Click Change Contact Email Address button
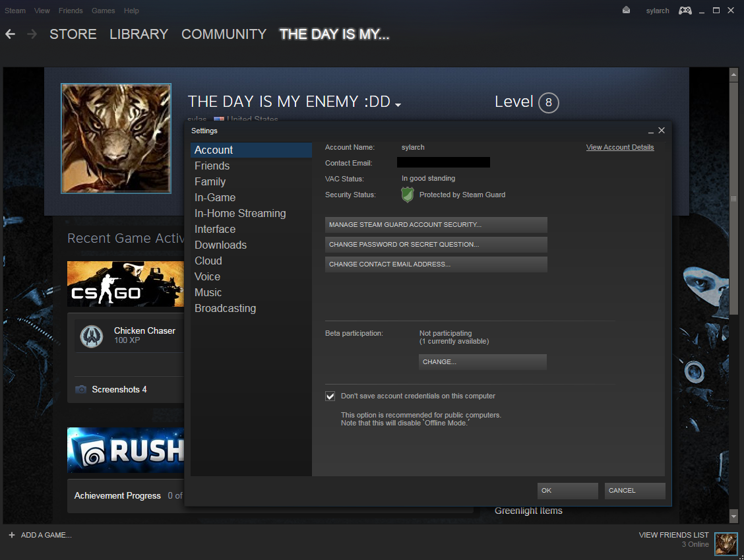The width and height of the screenshot is (744, 560). tap(436, 264)
